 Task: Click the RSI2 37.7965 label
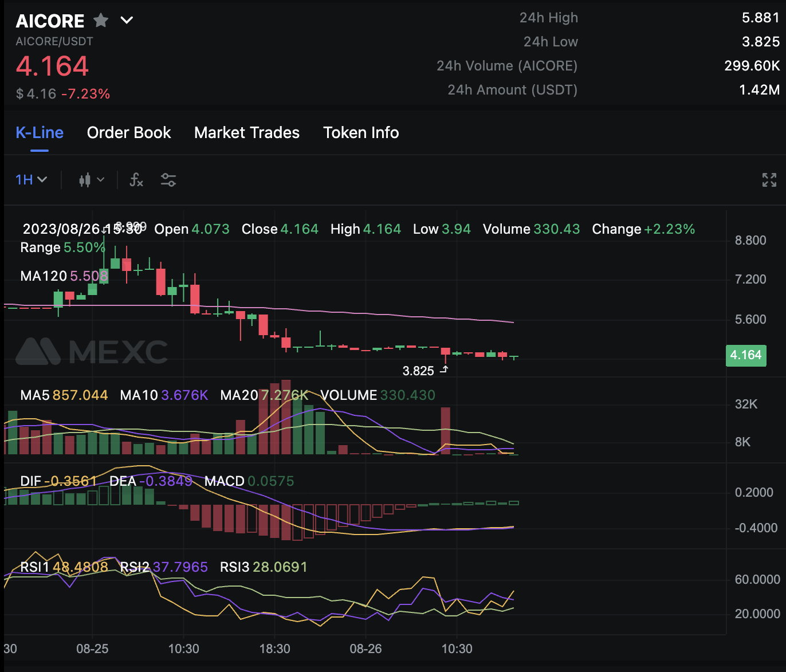coord(164,567)
